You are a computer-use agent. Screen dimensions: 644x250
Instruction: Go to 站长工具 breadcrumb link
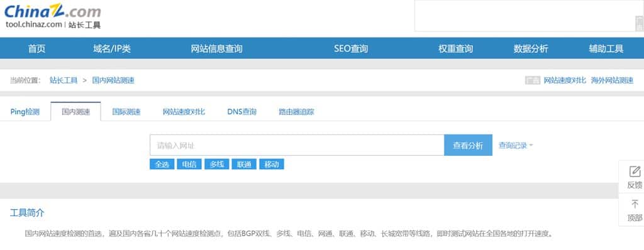64,80
